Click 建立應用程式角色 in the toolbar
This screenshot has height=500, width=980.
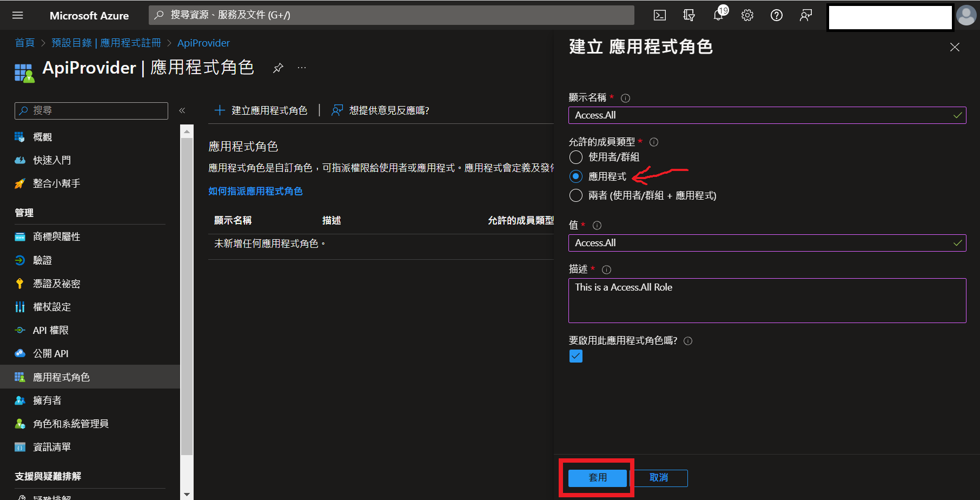click(x=261, y=110)
